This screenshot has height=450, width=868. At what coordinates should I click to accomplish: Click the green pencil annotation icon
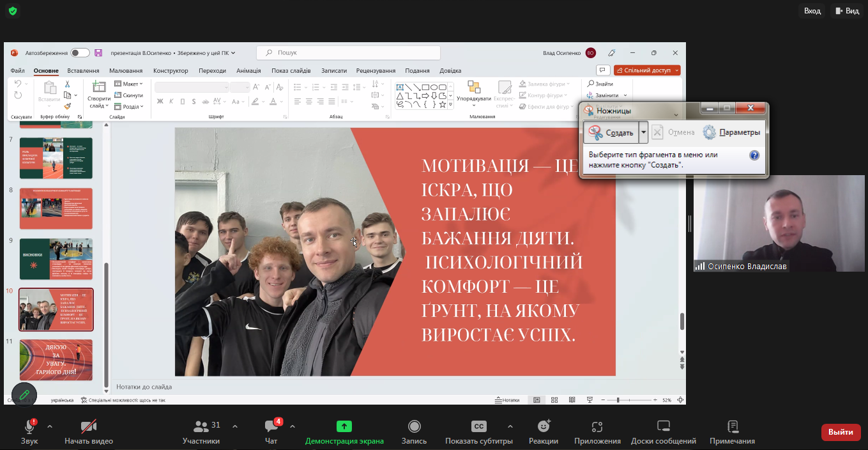point(24,394)
